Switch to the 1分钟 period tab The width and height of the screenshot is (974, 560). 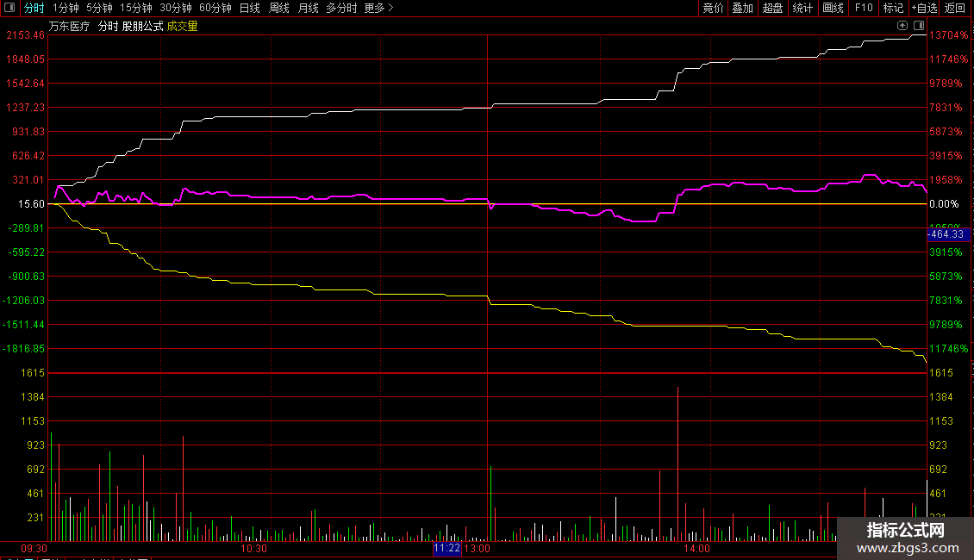click(x=66, y=8)
